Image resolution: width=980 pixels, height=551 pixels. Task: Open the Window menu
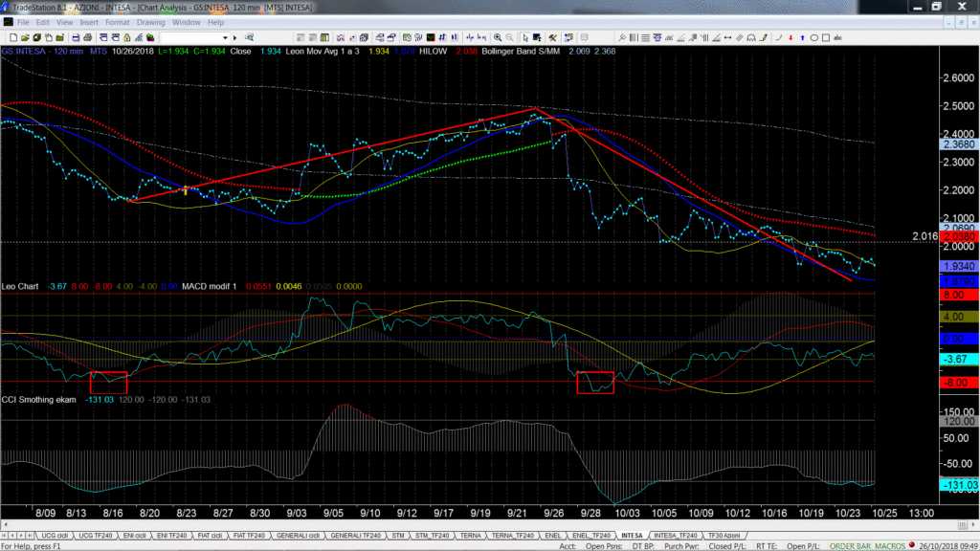click(187, 23)
